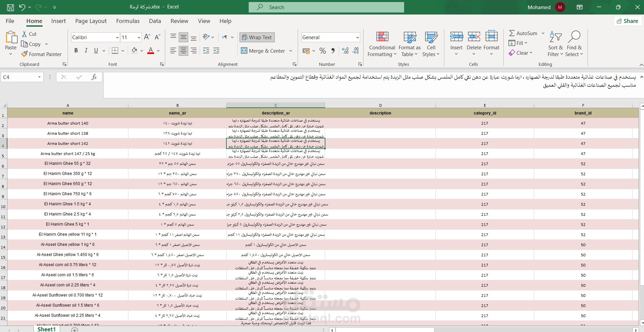Image resolution: width=644 pixels, height=332 pixels.
Task: Align cell text to the right
Action: (194, 51)
